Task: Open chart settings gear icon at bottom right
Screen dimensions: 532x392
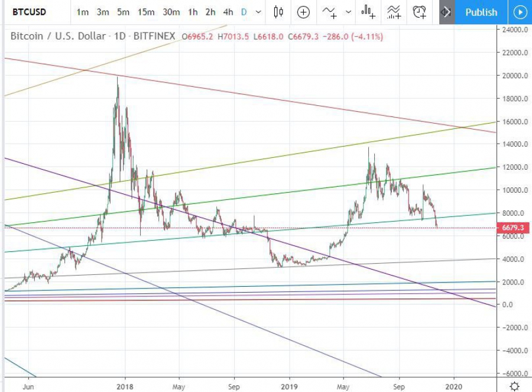Action: pyautogui.click(x=515, y=386)
